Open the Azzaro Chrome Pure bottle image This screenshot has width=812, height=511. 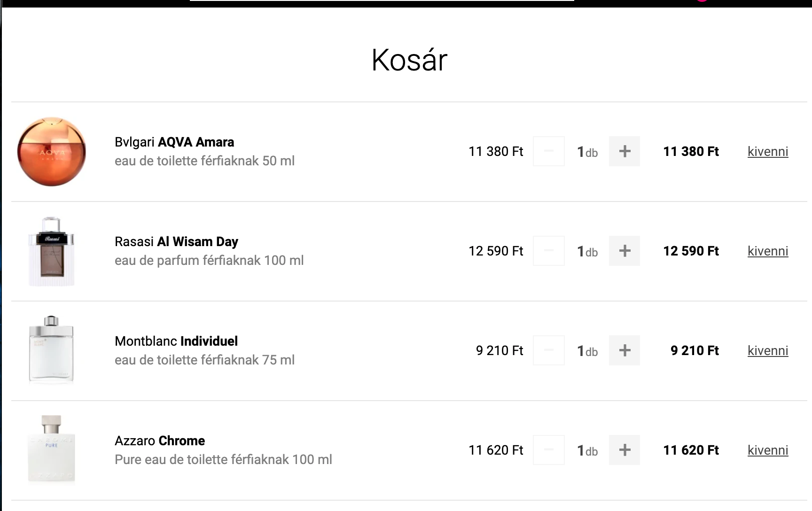pos(51,449)
